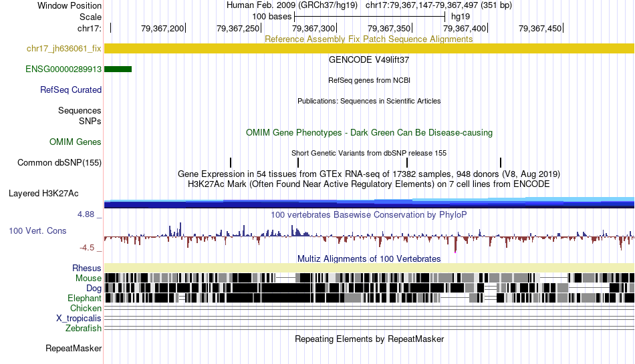Click Repeating Elements by RepeatMasker title
Viewport: 635px width, 364px height.
[x=369, y=339]
